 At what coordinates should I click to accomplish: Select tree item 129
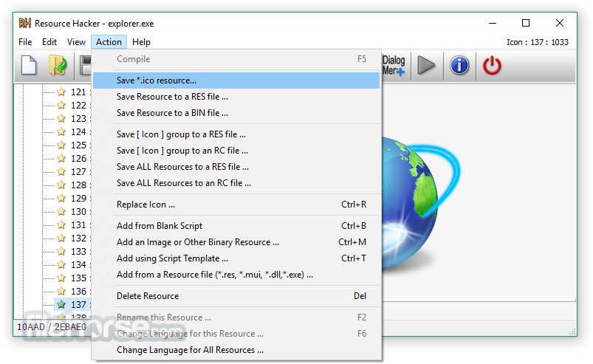[x=79, y=198]
